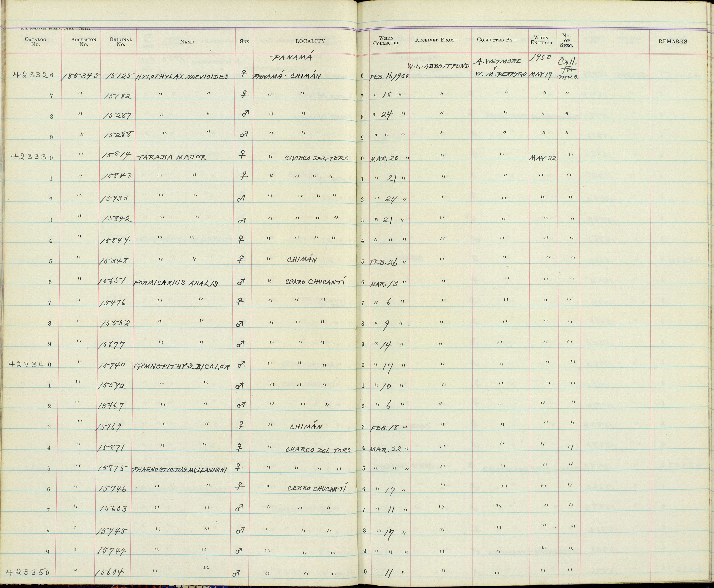
Task: Click the first 'CERRO CHUCANTÍ' locality
Action: click(x=315, y=281)
